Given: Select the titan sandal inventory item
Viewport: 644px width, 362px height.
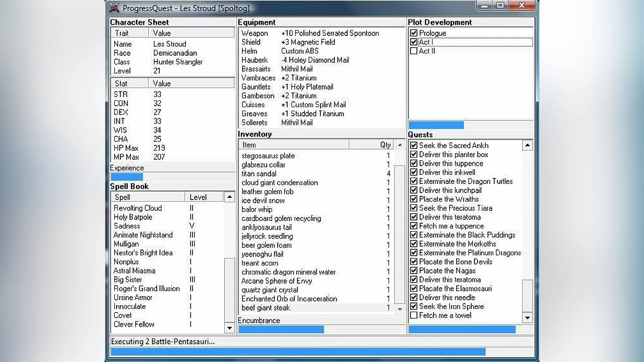Looking at the screenshot, I should (259, 174).
